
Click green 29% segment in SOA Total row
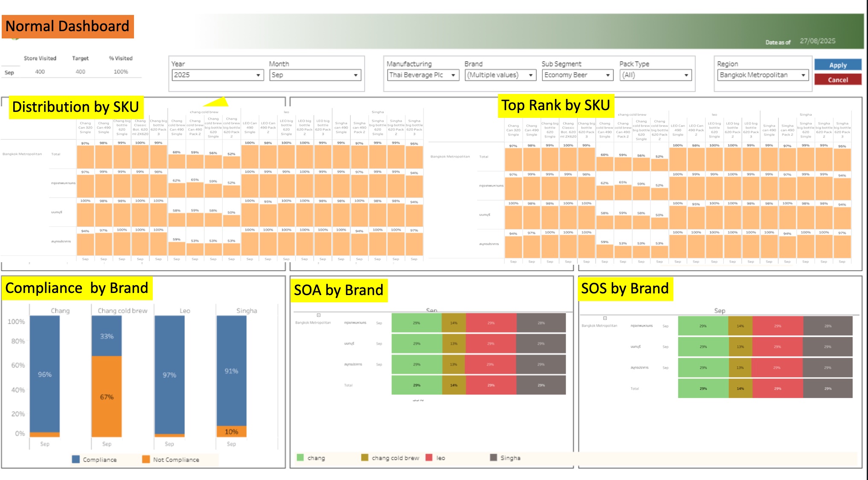pyautogui.click(x=417, y=385)
